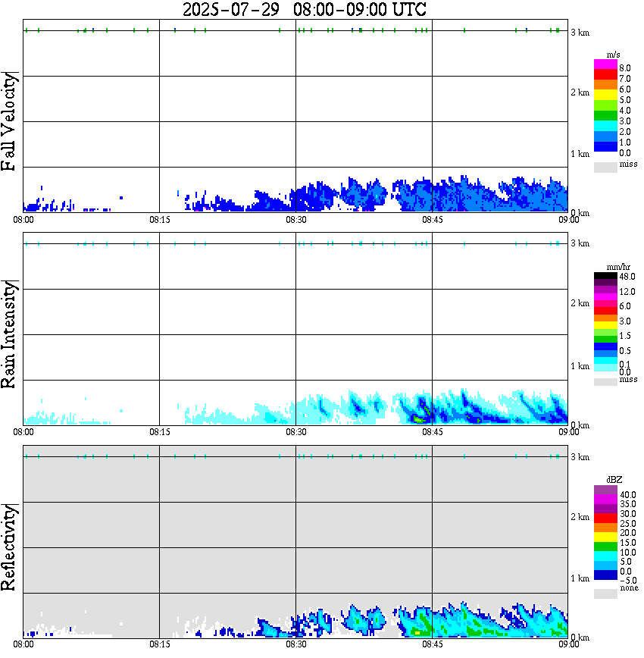Click the 48.0 value in Rain Intensity legend
This screenshot has height=658, width=644.
(627, 277)
